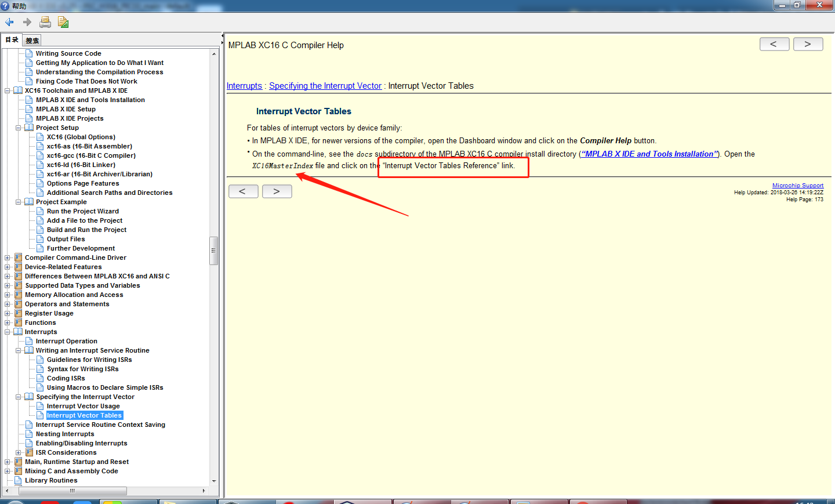Open Specifying the Interrupt Vector breadcrumb link
835x504 pixels.
click(325, 86)
